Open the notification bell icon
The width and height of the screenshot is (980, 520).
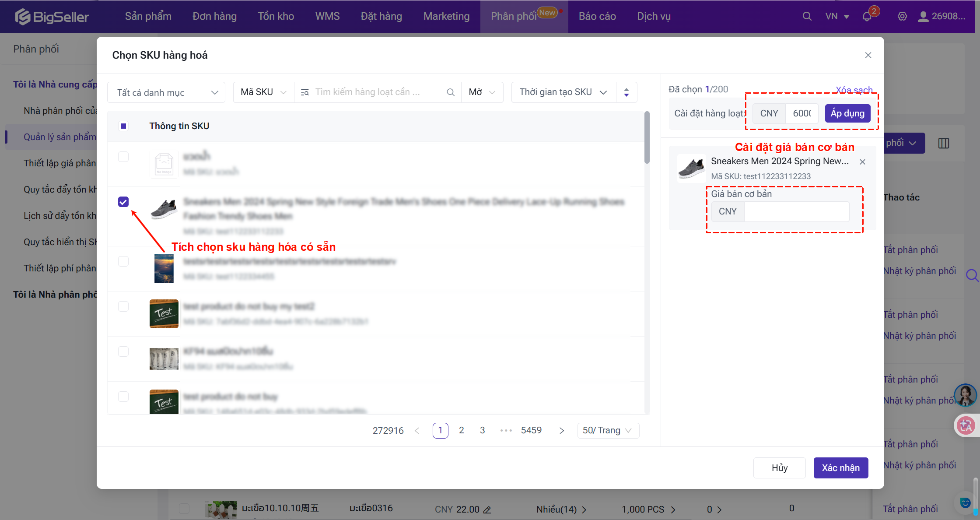[867, 17]
